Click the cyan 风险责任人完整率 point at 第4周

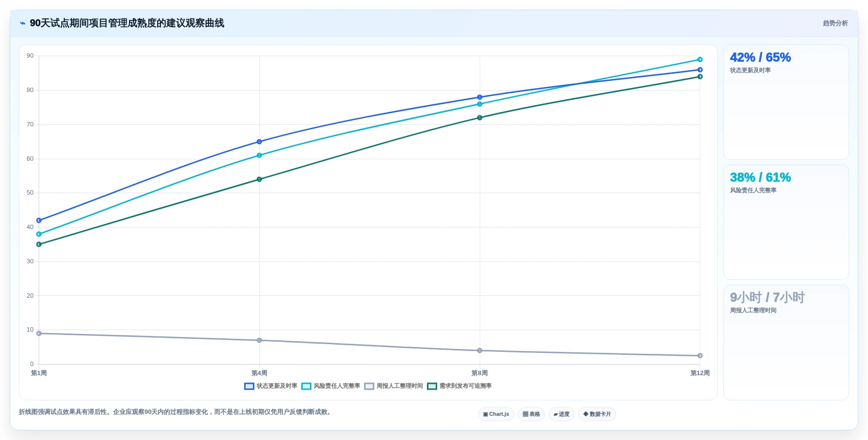point(259,155)
